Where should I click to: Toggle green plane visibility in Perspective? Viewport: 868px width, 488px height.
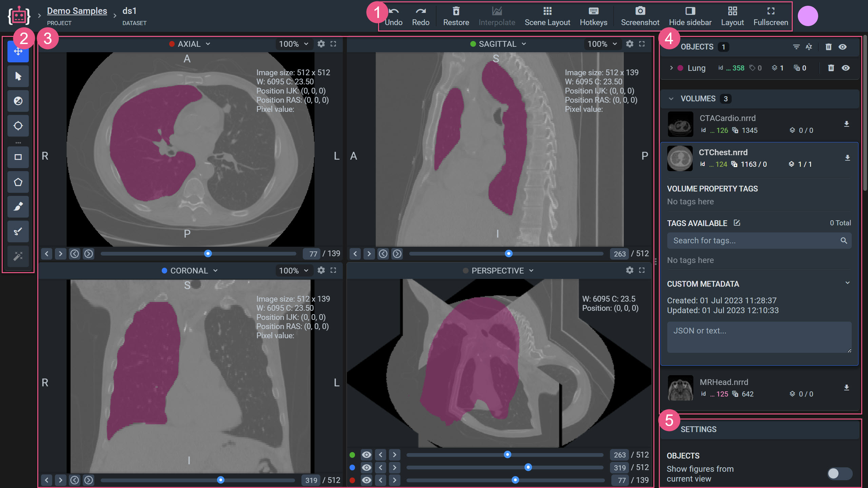pyautogui.click(x=366, y=455)
